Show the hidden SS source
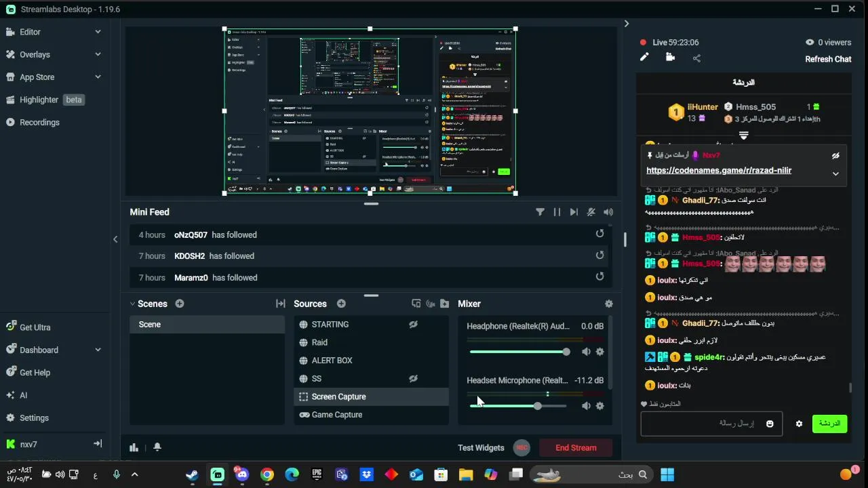The height and width of the screenshot is (488, 868). click(x=413, y=379)
